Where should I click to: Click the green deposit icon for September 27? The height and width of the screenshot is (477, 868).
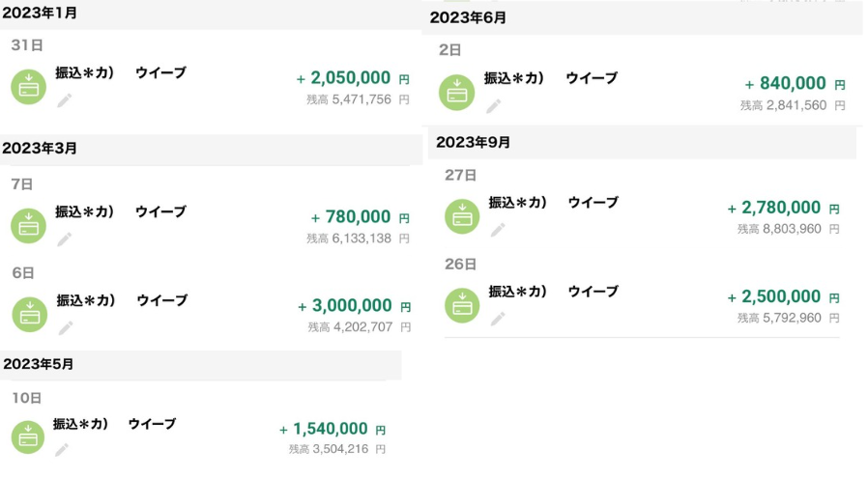(462, 216)
